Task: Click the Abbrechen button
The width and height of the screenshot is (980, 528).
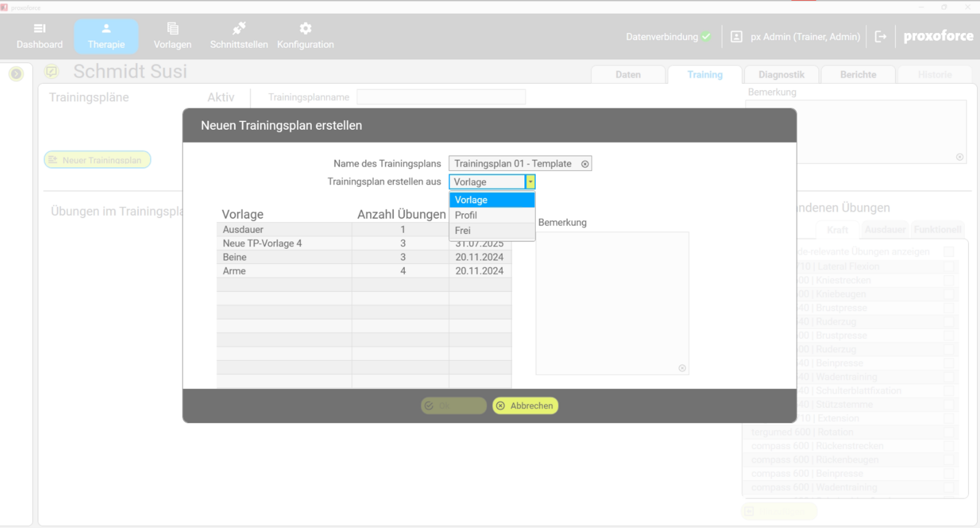Action: coord(526,405)
